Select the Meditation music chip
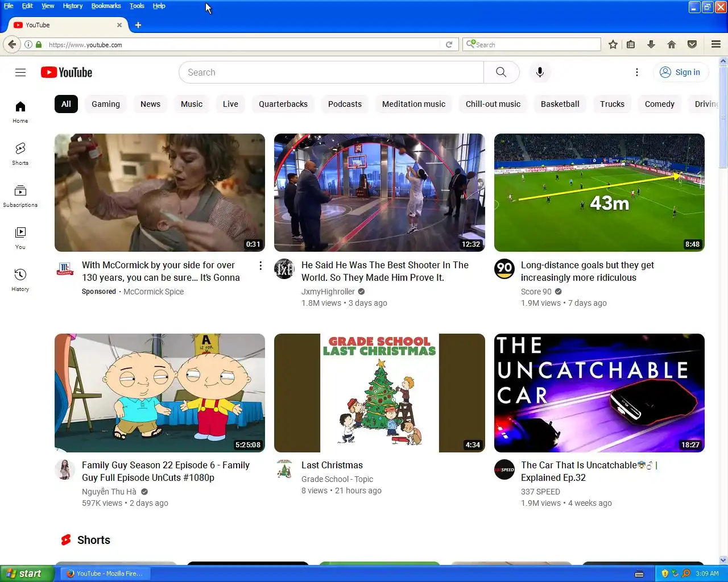The width and height of the screenshot is (728, 582). point(413,104)
